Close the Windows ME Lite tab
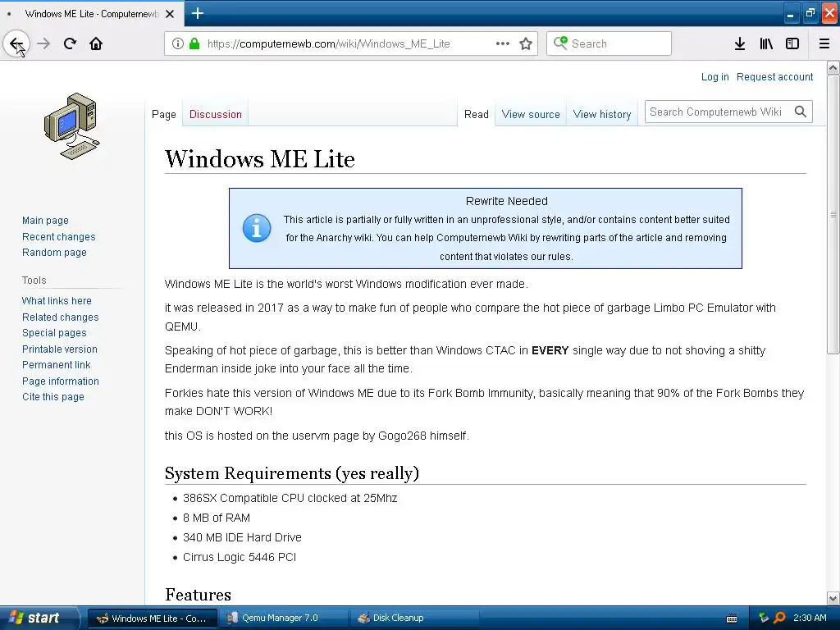This screenshot has width=840, height=630. tap(170, 14)
